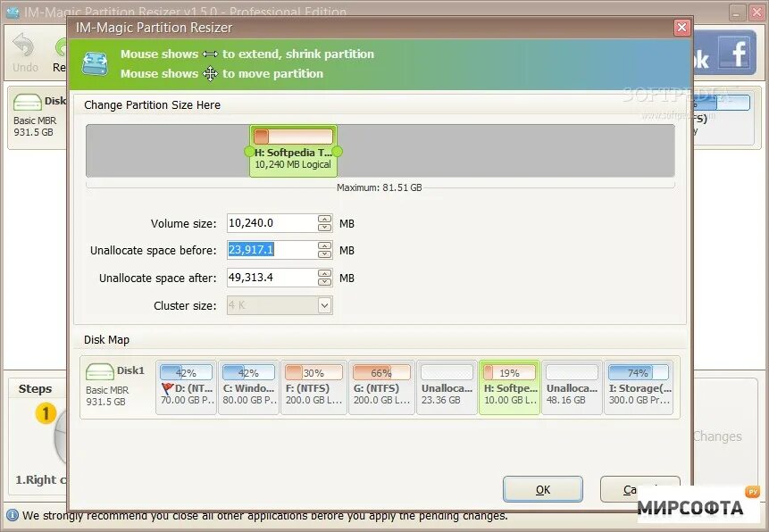Click partition resizer icon in green banner
The height and width of the screenshot is (532, 769).
(x=95, y=63)
